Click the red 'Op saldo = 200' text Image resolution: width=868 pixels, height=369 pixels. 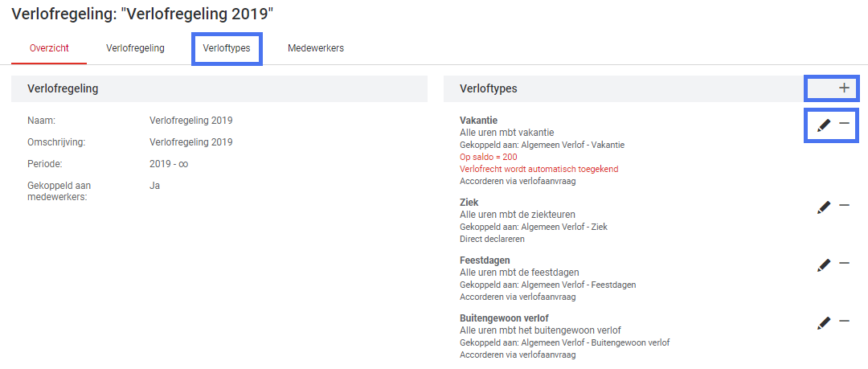pos(489,157)
